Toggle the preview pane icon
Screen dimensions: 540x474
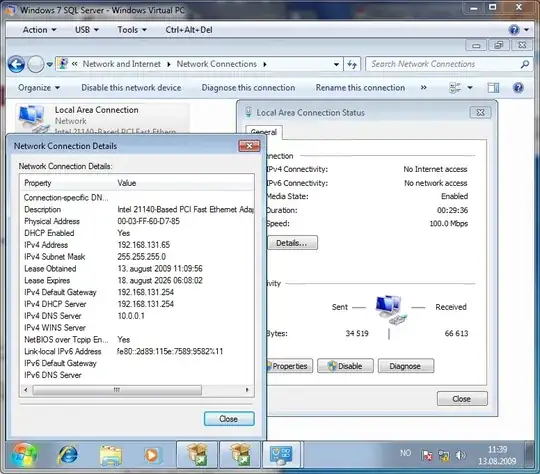pyautogui.click(x=493, y=88)
